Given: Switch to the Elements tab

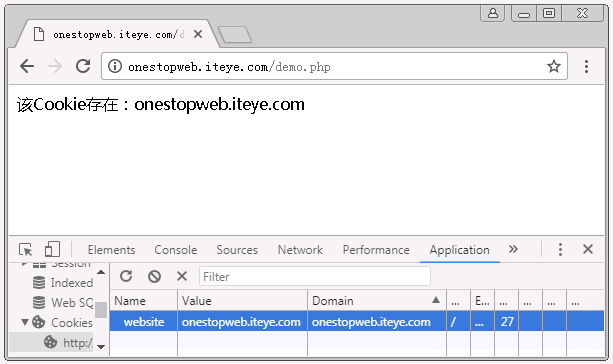Looking at the screenshot, I should (111, 250).
